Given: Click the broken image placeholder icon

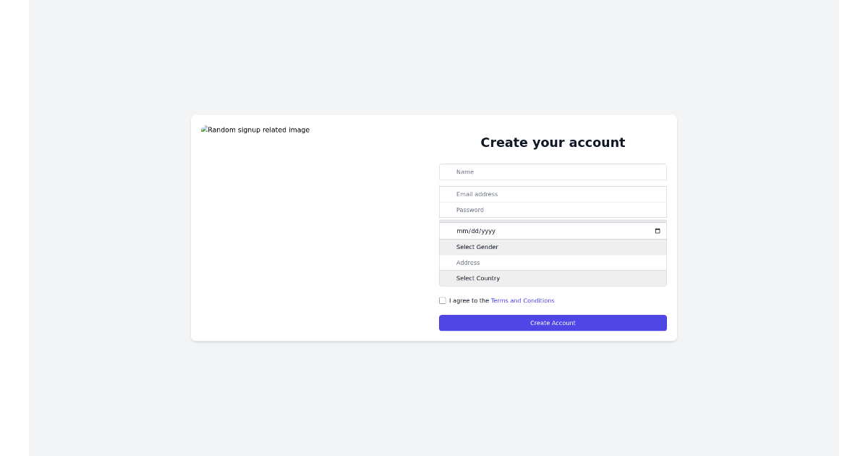Looking at the screenshot, I should click(204, 130).
